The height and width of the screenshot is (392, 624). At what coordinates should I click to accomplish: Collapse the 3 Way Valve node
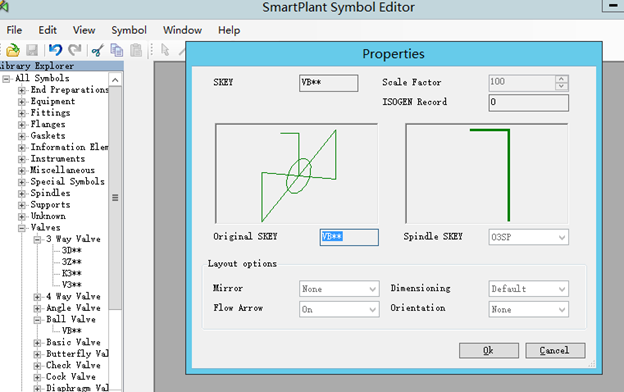(37, 240)
